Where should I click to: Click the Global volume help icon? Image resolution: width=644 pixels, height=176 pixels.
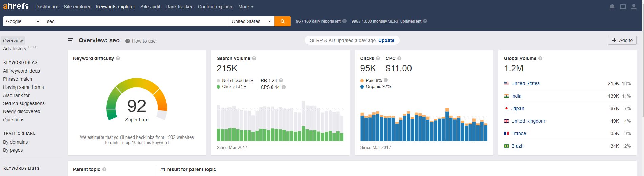540,58
